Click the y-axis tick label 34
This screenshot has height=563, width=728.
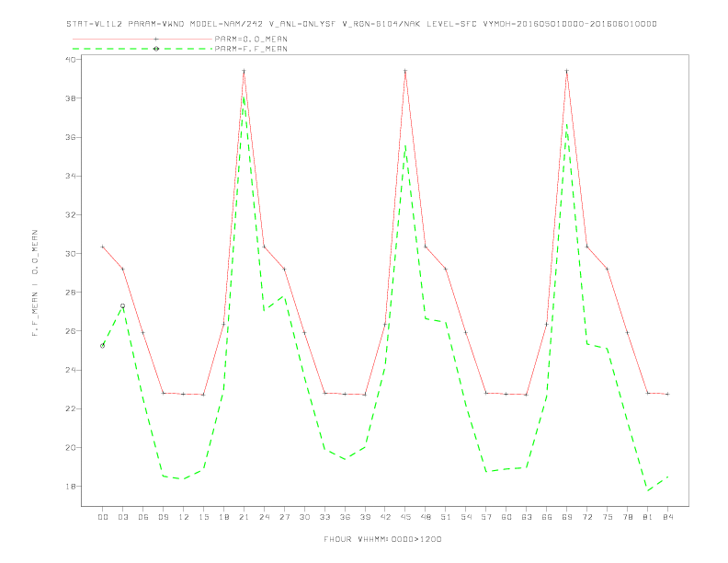(x=71, y=176)
